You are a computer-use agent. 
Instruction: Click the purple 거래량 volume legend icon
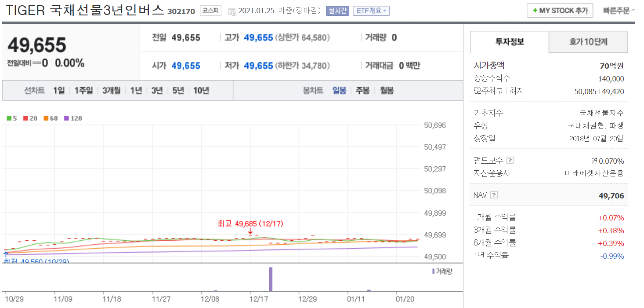tap(433, 271)
